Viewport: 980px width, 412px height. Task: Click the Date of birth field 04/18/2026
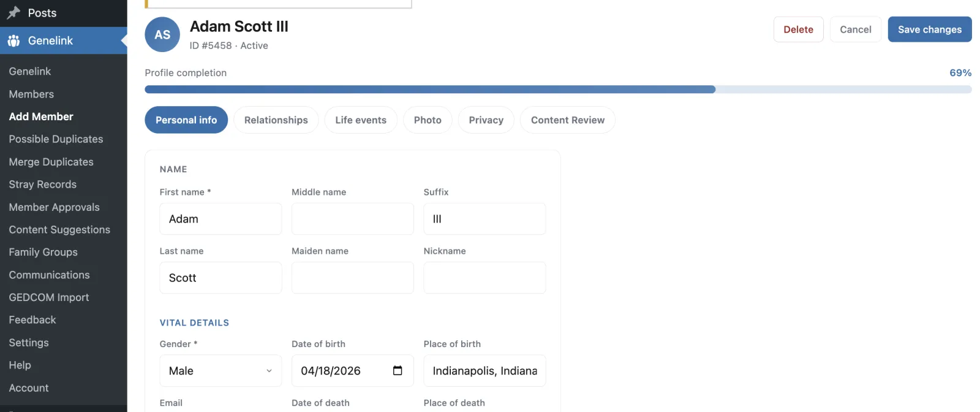353,371
